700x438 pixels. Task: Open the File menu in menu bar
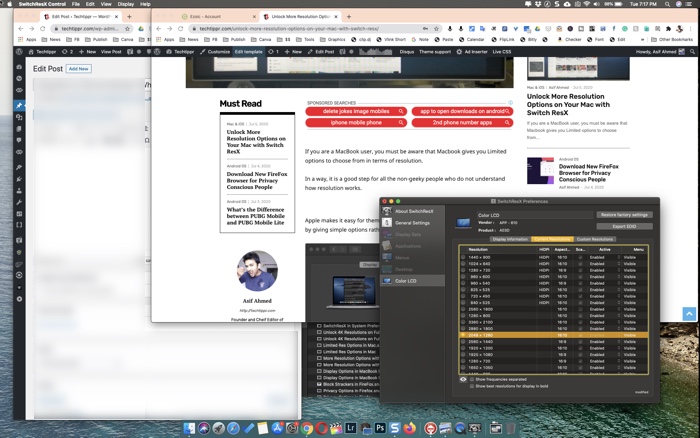tap(76, 4)
